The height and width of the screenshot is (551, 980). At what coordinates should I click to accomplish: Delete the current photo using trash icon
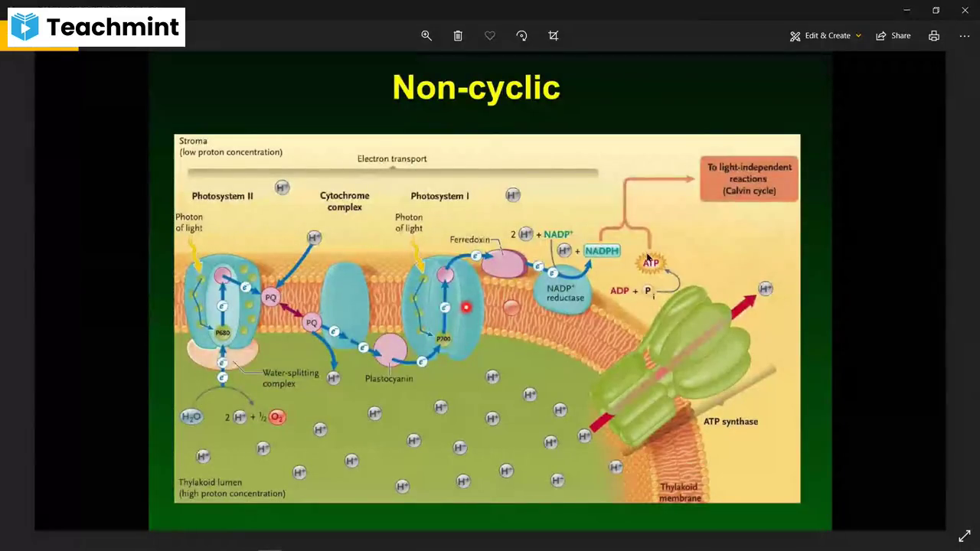[x=458, y=35]
